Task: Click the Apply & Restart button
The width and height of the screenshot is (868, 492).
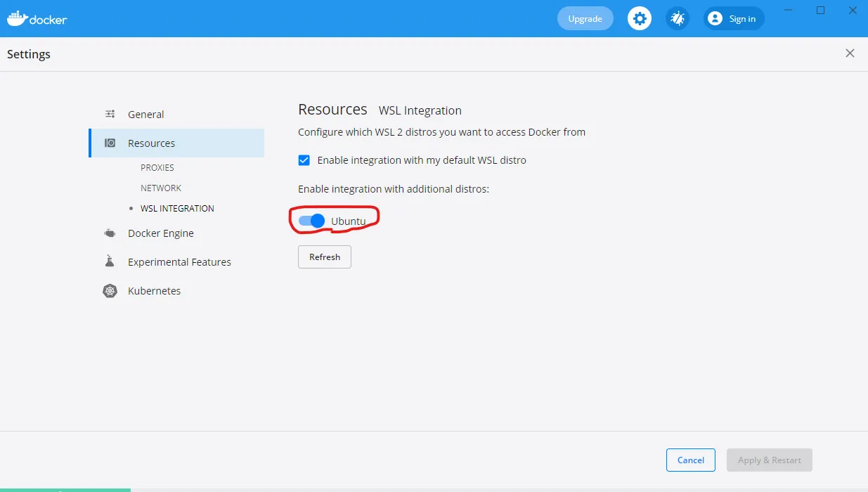Action: [770, 460]
